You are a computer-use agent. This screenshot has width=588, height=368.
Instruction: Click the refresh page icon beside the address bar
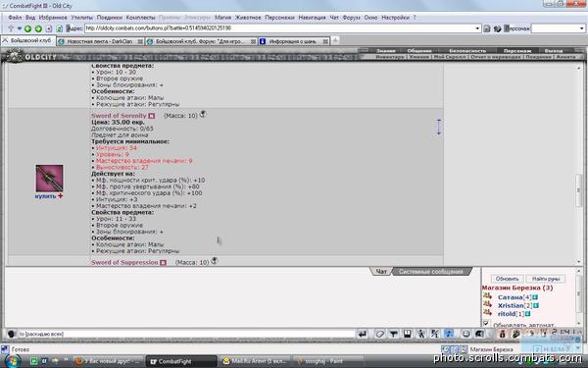coord(59,28)
